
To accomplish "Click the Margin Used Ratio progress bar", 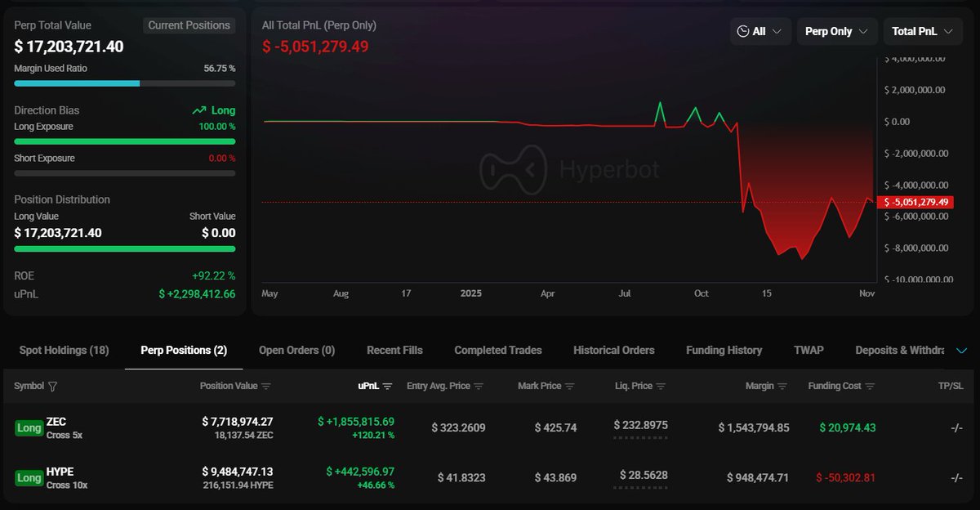I will pyautogui.click(x=125, y=83).
